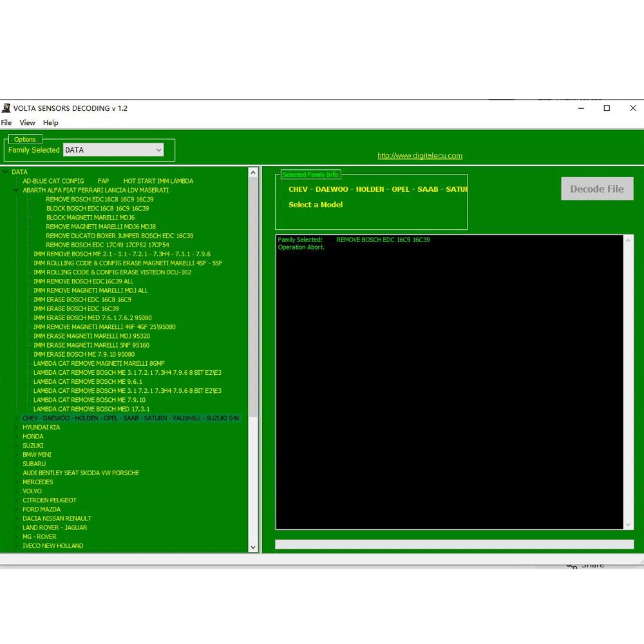
Task: Select the IVECO NEW HOLLAND family row
Action: coord(53,546)
